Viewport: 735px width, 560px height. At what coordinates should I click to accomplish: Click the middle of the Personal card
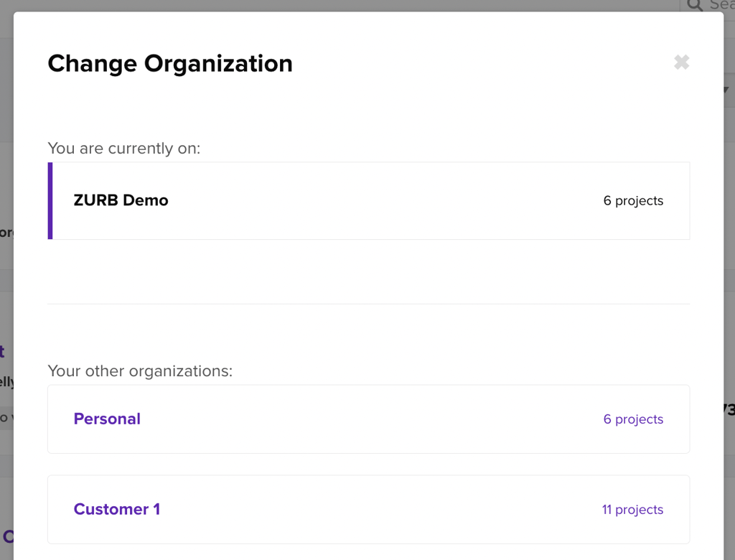coord(368,419)
